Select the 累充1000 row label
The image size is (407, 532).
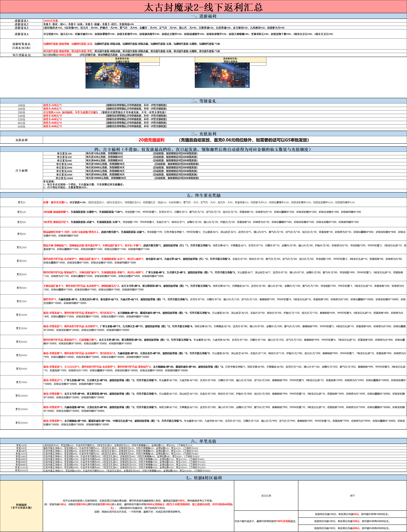(21, 248)
